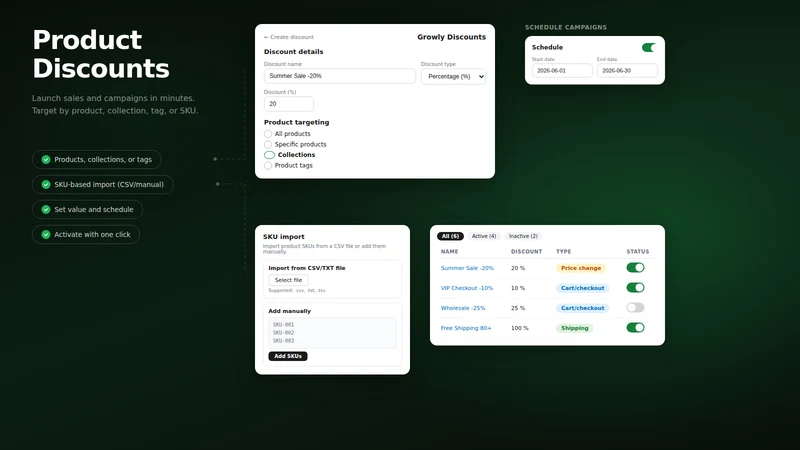Viewport: 800px width, 450px height.
Task: Click the Products, collections, or tags pill
Action: point(96,160)
